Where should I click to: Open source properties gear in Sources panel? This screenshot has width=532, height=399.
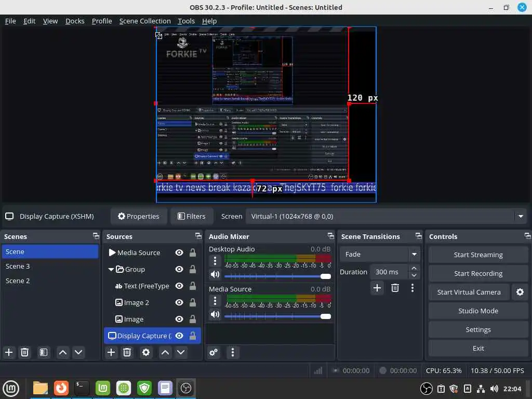coord(146,352)
